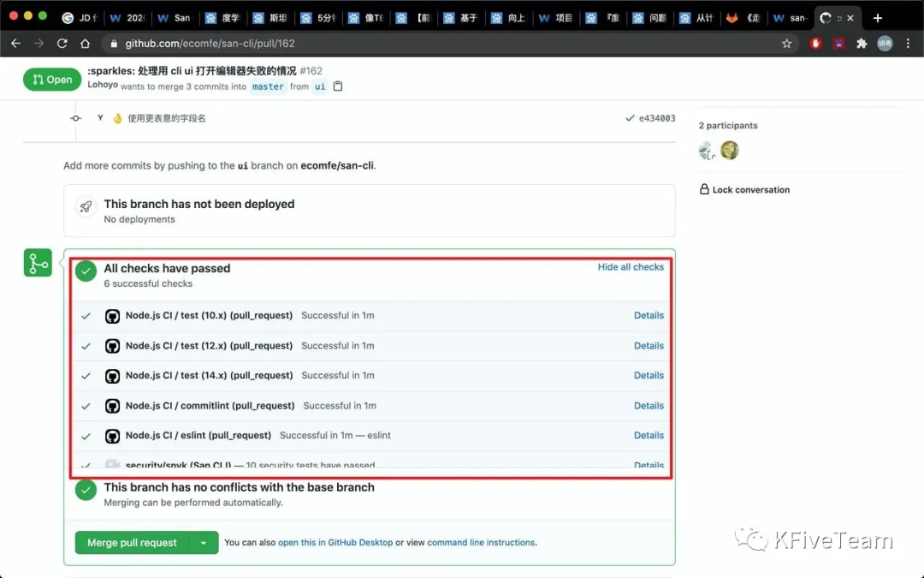Open the Chrome profile avatar

pyautogui.click(x=885, y=44)
